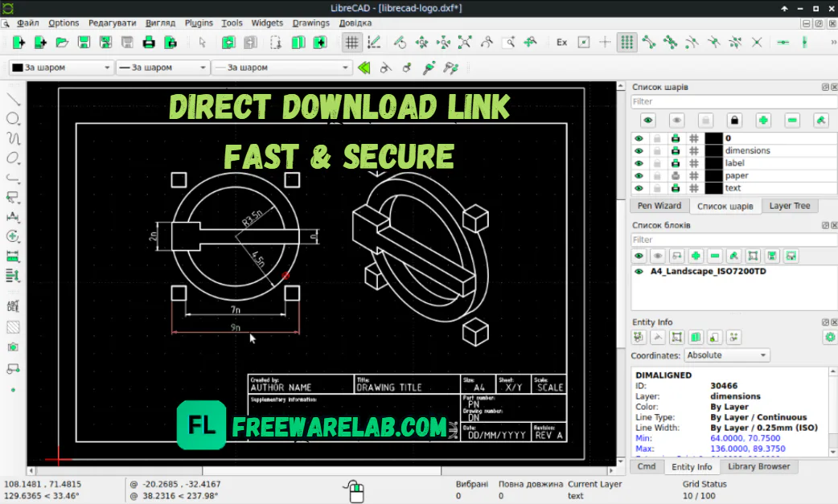Open the Plugins menu

click(x=199, y=23)
